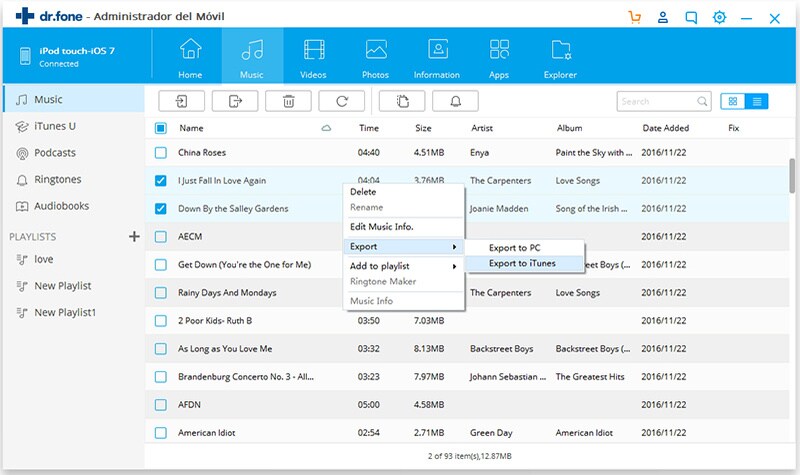The width and height of the screenshot is (800, 475).
Task: Switch to grid view
Action: click(x=733, y=102)
